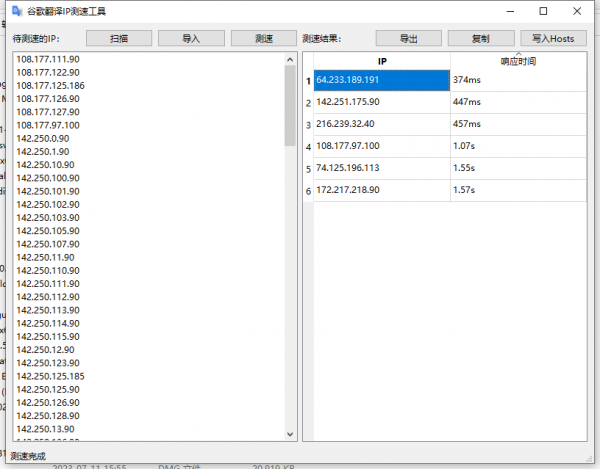This screenshot has width=600, height=469.
Task: Click the 1.55s response time cell
Action: tap(518, 168)
